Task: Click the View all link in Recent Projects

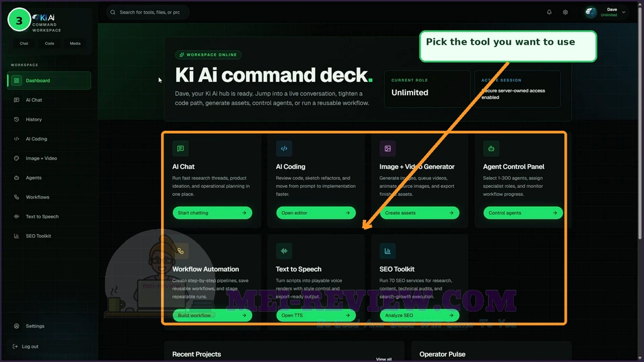Action: tap(384, 359)
